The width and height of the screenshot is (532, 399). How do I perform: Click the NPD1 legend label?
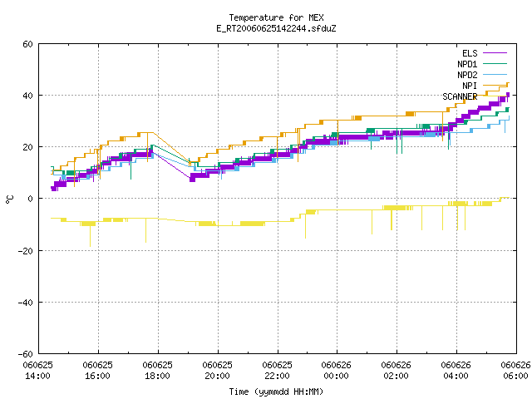click(467, 64)
